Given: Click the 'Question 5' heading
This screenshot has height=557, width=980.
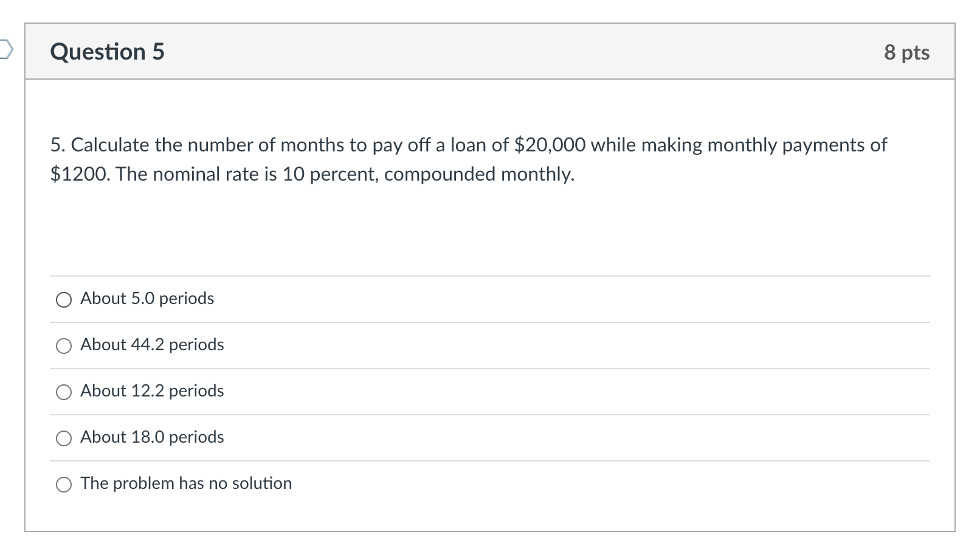Looking at the screenshot, I should coord(107,52).
